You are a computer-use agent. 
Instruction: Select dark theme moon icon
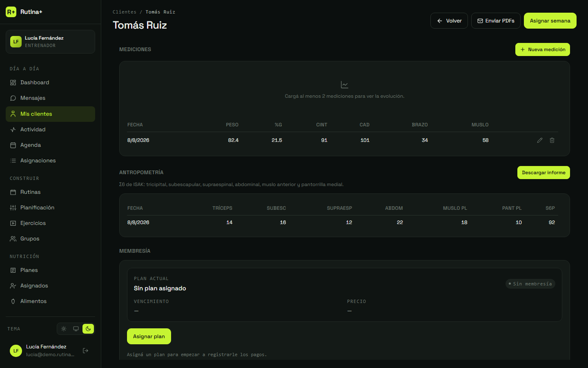88,329
